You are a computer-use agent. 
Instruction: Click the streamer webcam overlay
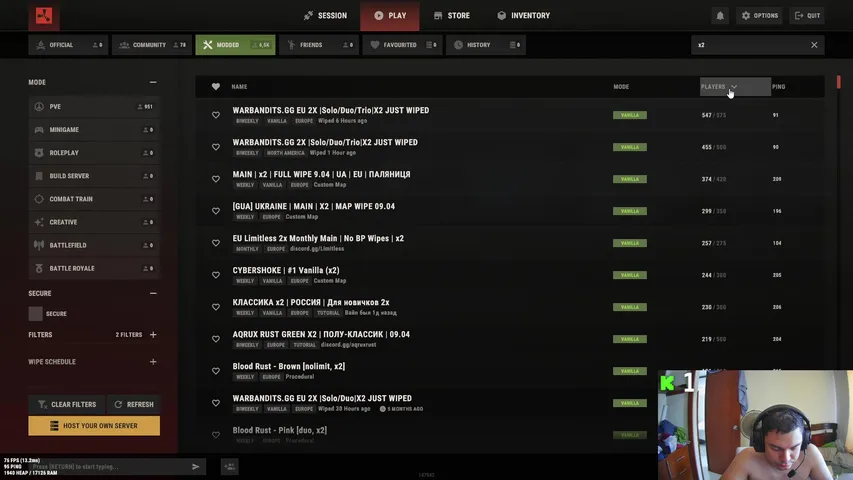[755, 425]
